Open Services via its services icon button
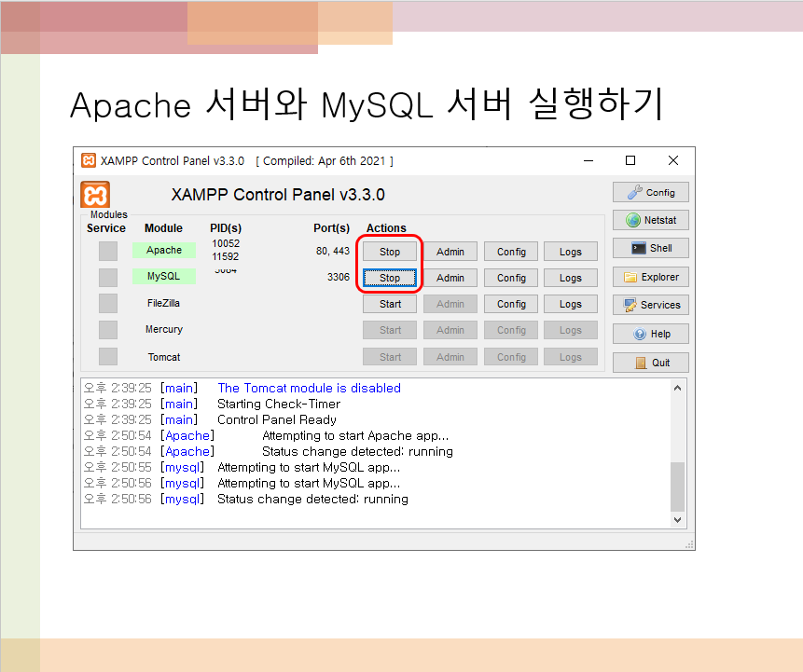Viewport: 803px width, 672px height. tap(650, 305)
